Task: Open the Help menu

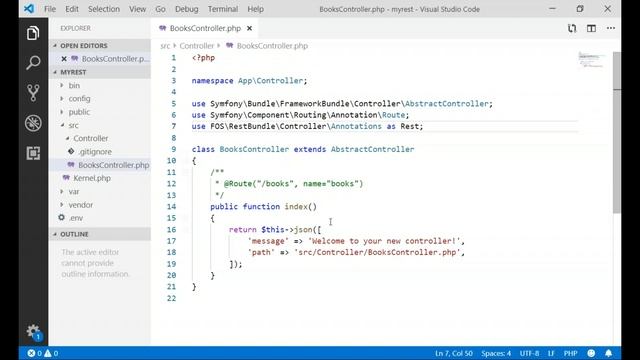Action: point(256,9)
